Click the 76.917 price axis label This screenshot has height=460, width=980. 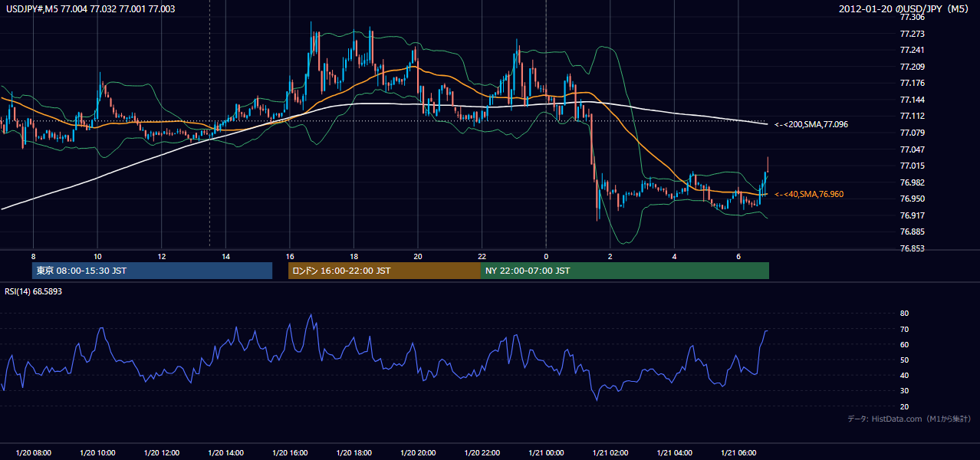tap(912, 215)
